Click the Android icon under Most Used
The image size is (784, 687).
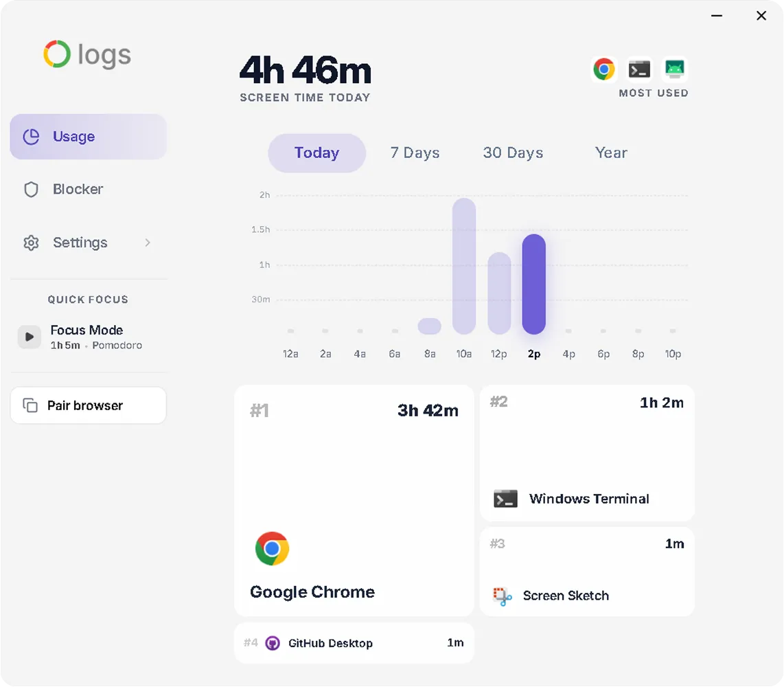[674, 69]
